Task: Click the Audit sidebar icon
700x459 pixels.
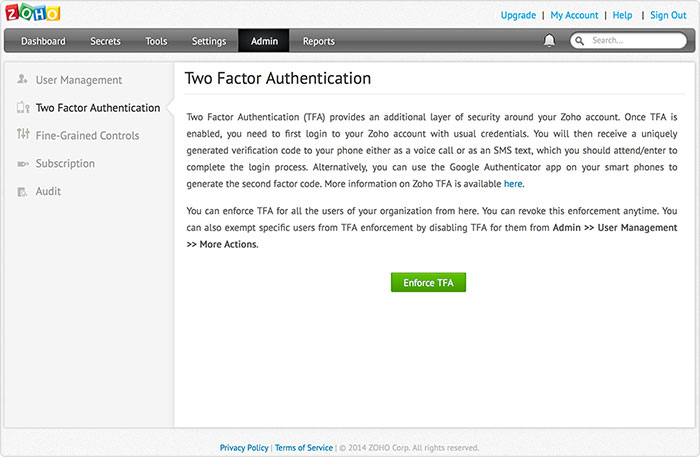Action: click(x=22, y=192)
